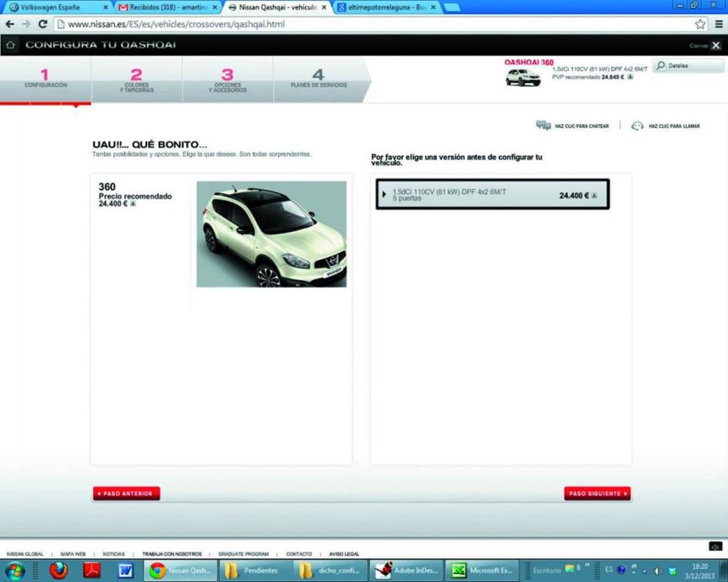Click the ES language indicator
728x582 pixels.
point(609,570)
